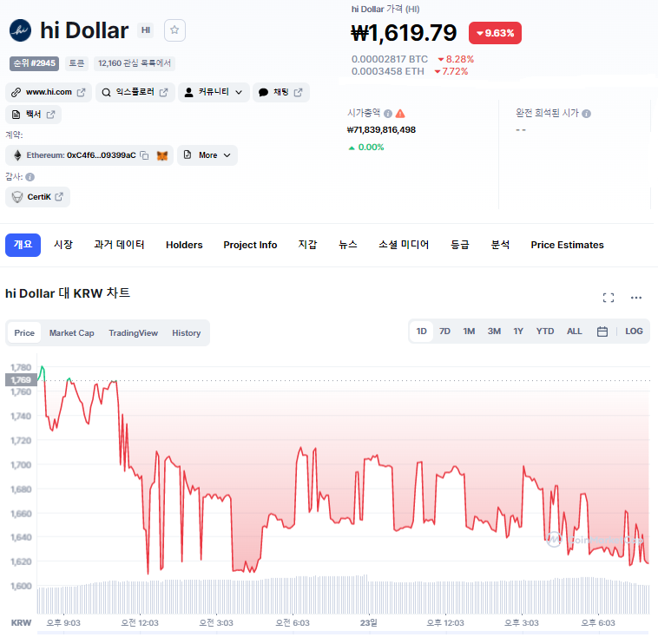Viewport: 658px width, 644px height.
Task: Click the market cap warning triangle
Action: point(400,114)
